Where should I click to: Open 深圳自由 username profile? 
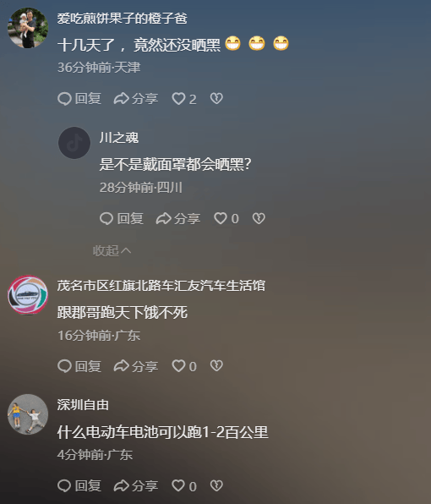[83, 405]
